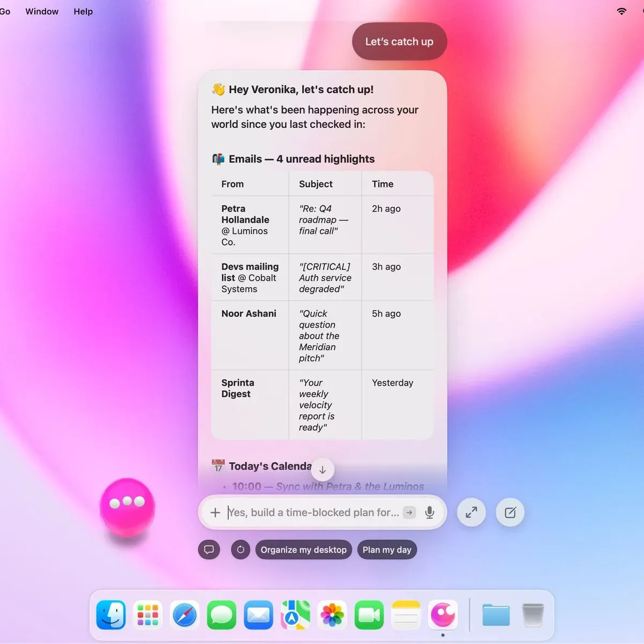Click the Yesterday time cell
Image resolution: width=644 pixels, height=644 pixels.
pyautogui.click(x=398, y=405)
